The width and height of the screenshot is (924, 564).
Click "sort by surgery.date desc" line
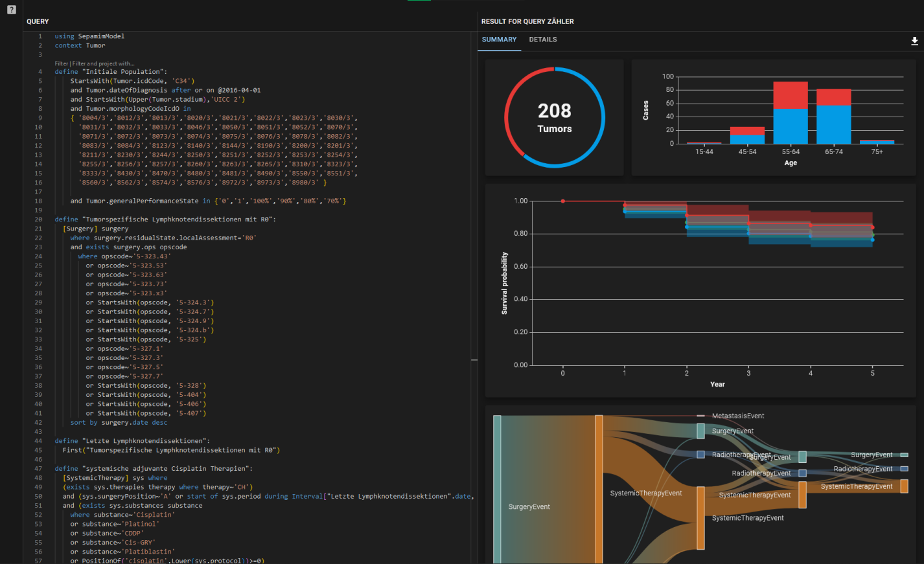[119, 422]
